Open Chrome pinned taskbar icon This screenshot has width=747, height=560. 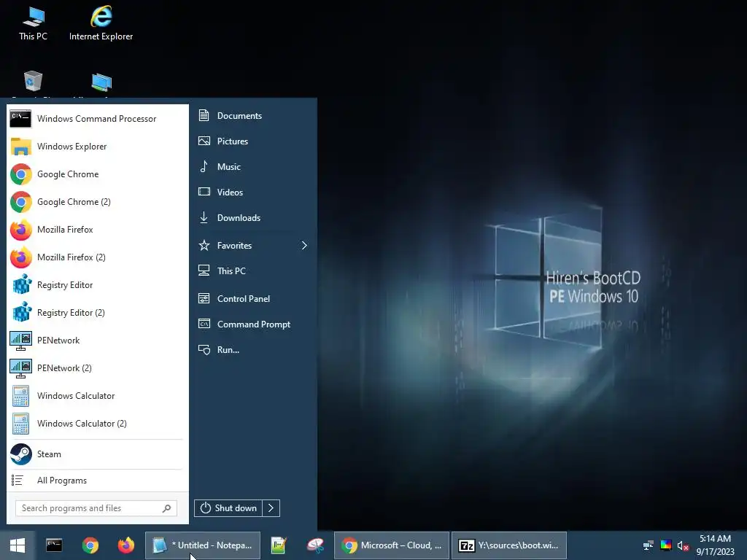tap(90, 545)
